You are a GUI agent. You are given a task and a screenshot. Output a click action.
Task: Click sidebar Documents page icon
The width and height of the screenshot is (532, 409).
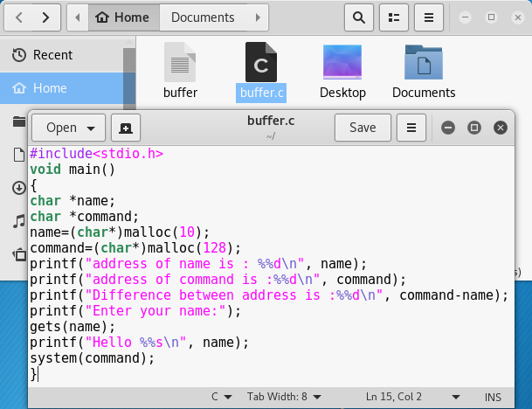[x=19, y=155]
